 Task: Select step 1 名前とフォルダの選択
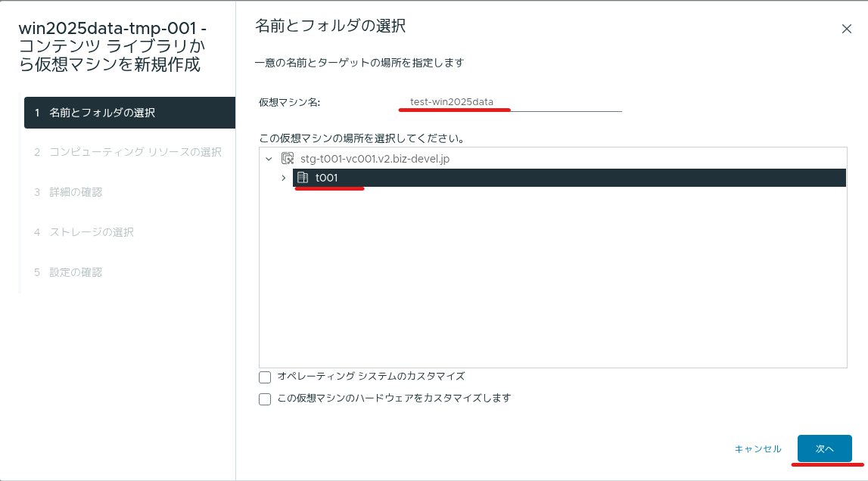[129, 113]
